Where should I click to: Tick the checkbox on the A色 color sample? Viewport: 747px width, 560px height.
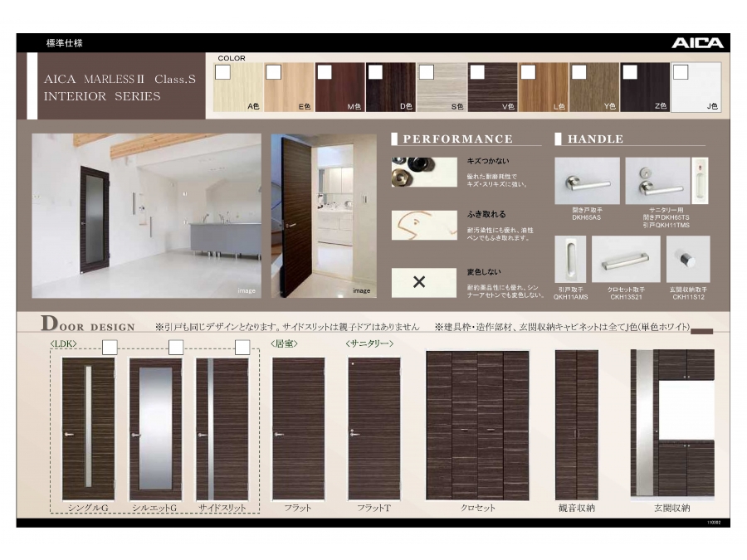223,72
